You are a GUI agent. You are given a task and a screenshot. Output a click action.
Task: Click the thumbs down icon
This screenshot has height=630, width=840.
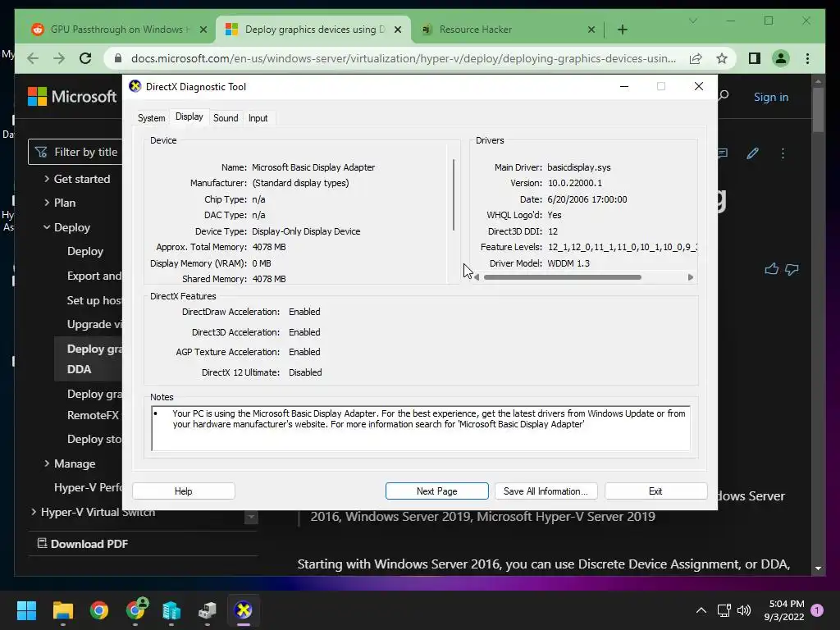(792, 269)
